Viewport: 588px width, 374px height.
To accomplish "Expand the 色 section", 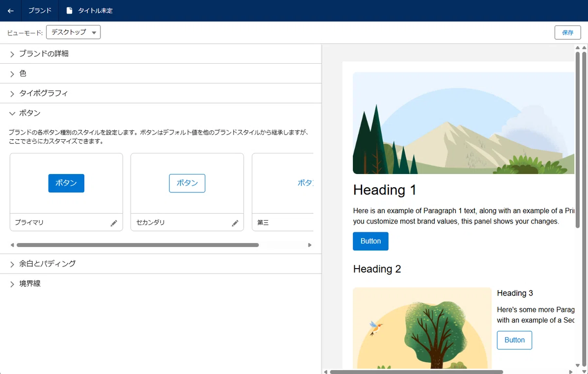I will point(161,74).
